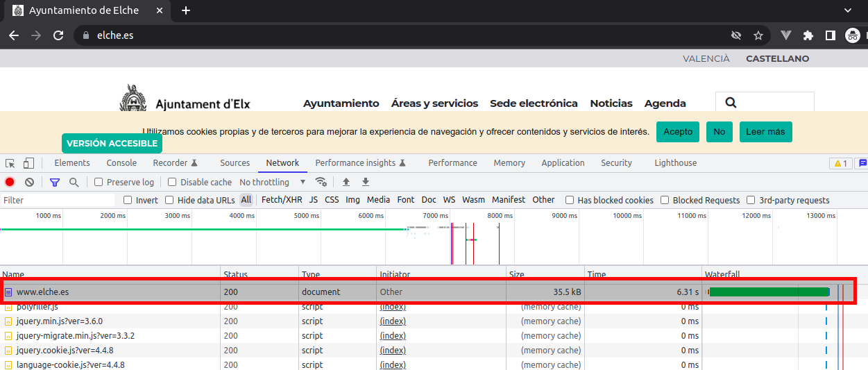Click the record network log red button
The image size is (868, 370).
click(10, 182)
